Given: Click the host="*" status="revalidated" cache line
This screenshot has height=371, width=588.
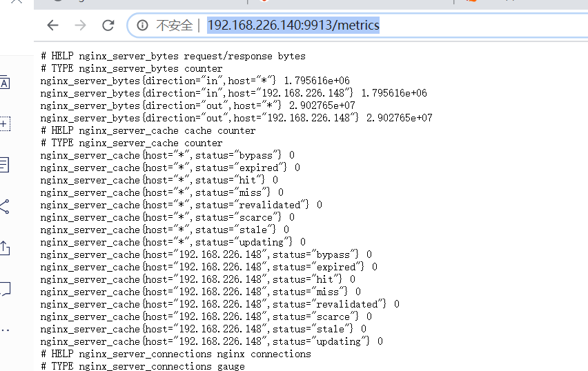Looking at the screenshot, I should tap(181, 205).
